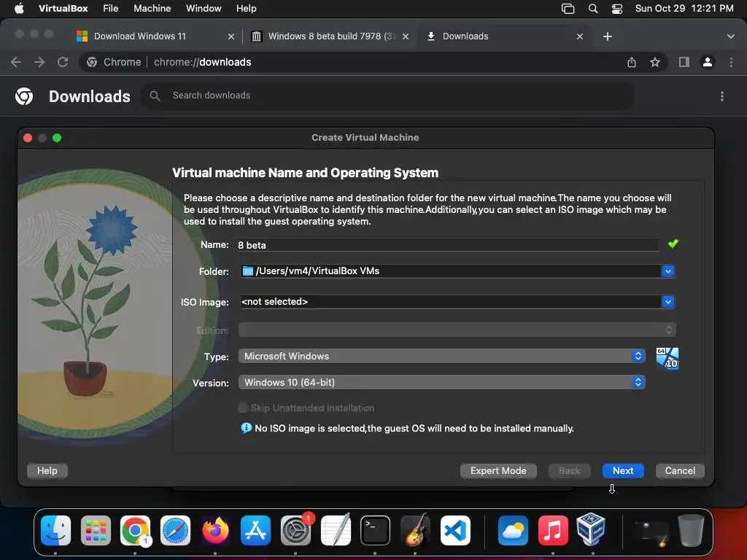Click the Search downloads field
The width and height of the screenshot is (747, 560).
pos(387,96)
